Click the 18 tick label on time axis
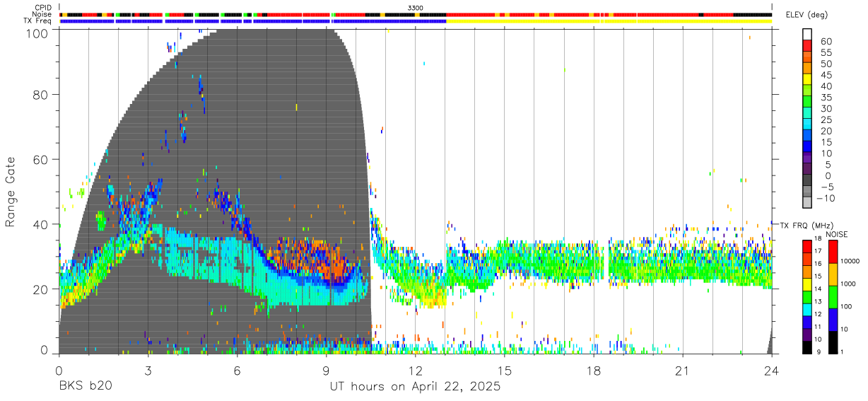868x401 pixels. click(593, 371)
